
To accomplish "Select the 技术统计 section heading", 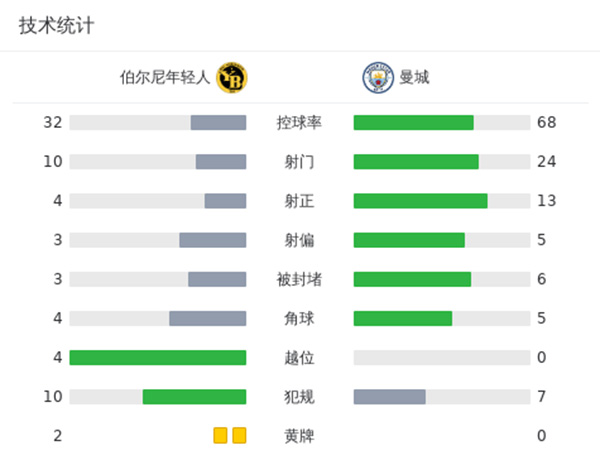I will point(56,26).
